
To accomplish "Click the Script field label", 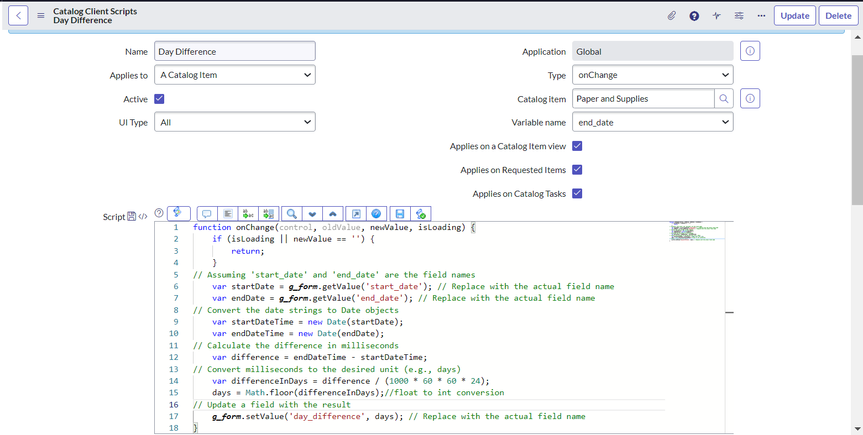I will click(x=114, y=217).
